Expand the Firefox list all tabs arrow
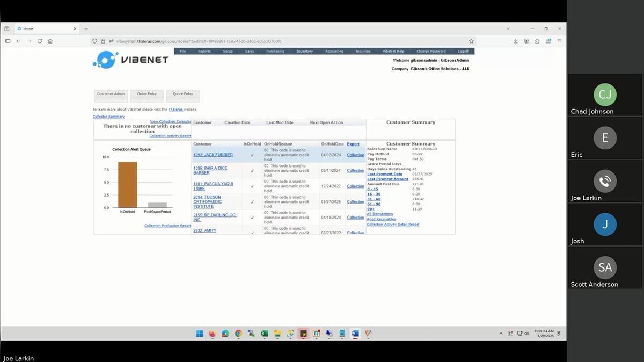Image resolution: width=644 pixels, height=362 pixels. (x=508, y=28)
